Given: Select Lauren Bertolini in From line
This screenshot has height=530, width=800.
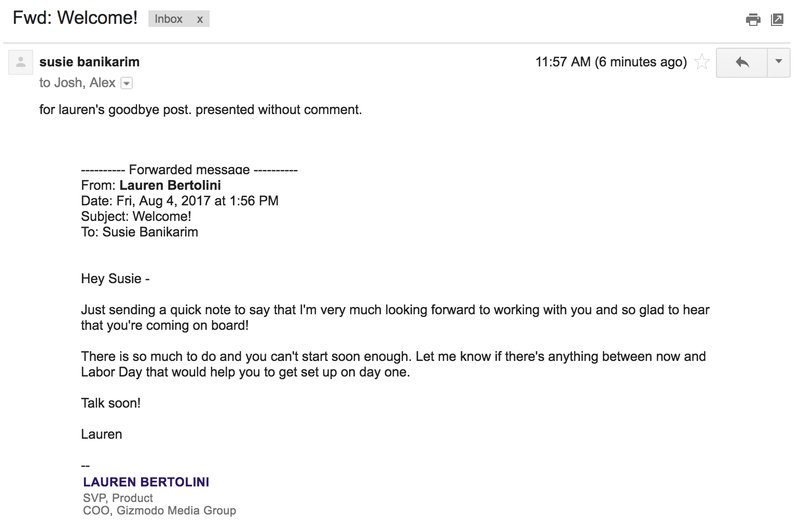Looking at the screenshot, I should 170,185.
